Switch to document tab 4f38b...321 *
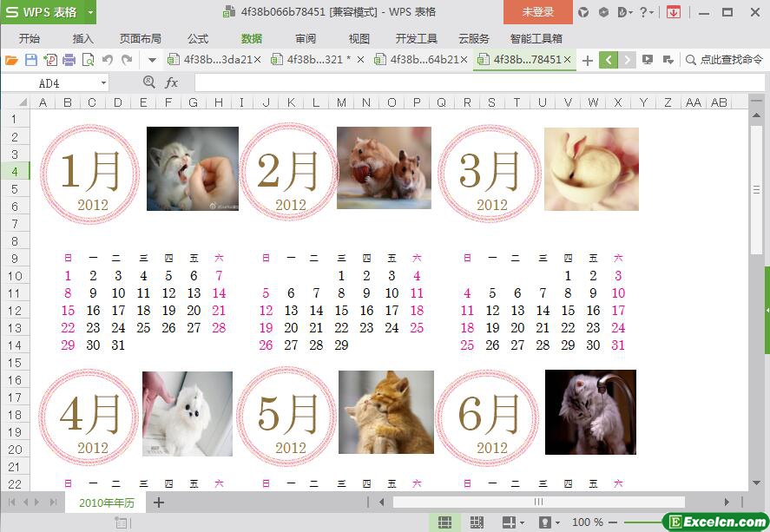This screenshot has width=770, height=532. tap(319, 59)
